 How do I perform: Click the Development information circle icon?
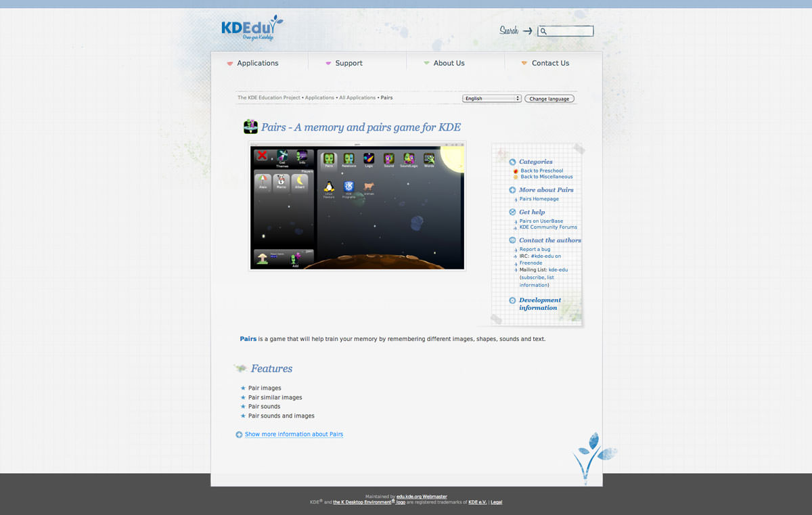click(512, 300)
